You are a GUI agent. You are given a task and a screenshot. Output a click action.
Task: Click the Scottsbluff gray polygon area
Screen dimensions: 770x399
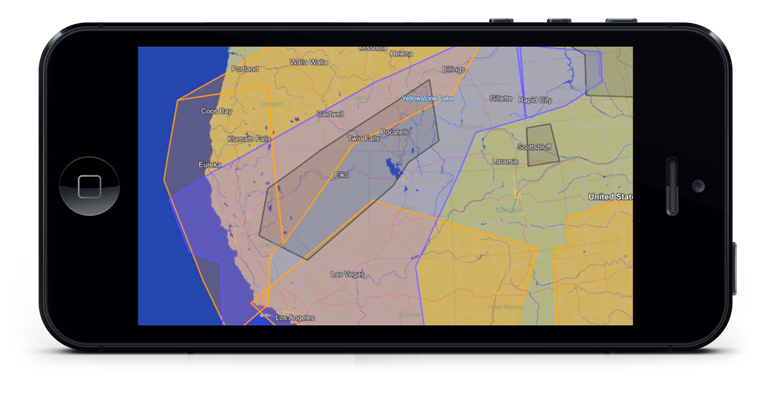[x=543, y=145]
